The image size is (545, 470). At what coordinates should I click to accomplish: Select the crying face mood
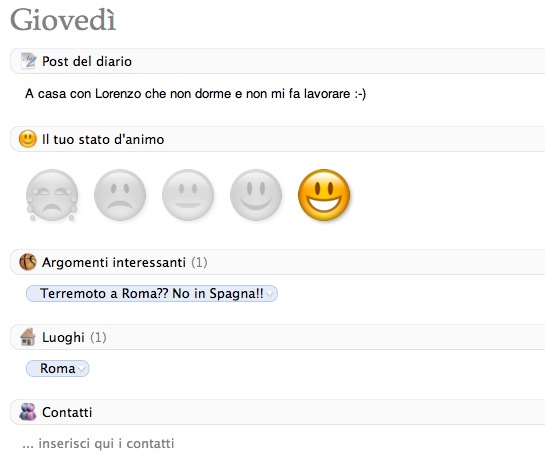click(x=52, y=195)
